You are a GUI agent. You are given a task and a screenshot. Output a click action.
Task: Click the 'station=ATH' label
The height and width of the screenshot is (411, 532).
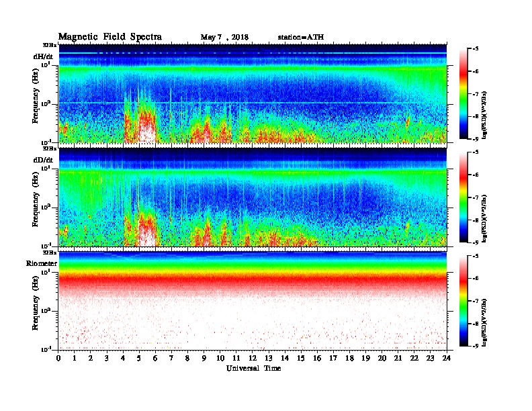click(x=301, y=37)
